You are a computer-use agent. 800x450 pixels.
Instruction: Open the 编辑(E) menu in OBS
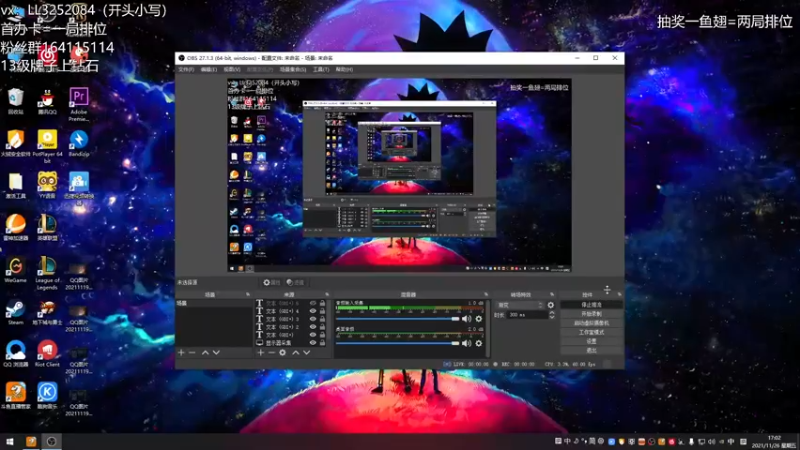208,69
